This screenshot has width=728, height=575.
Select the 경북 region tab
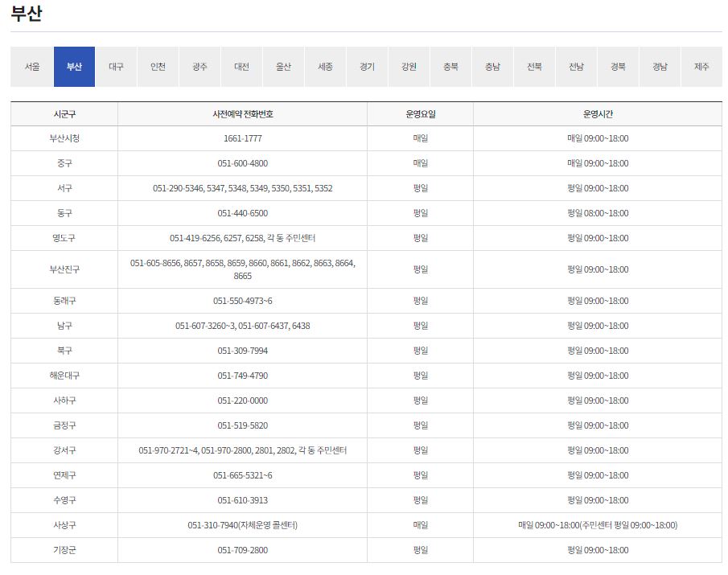point(617,67)
